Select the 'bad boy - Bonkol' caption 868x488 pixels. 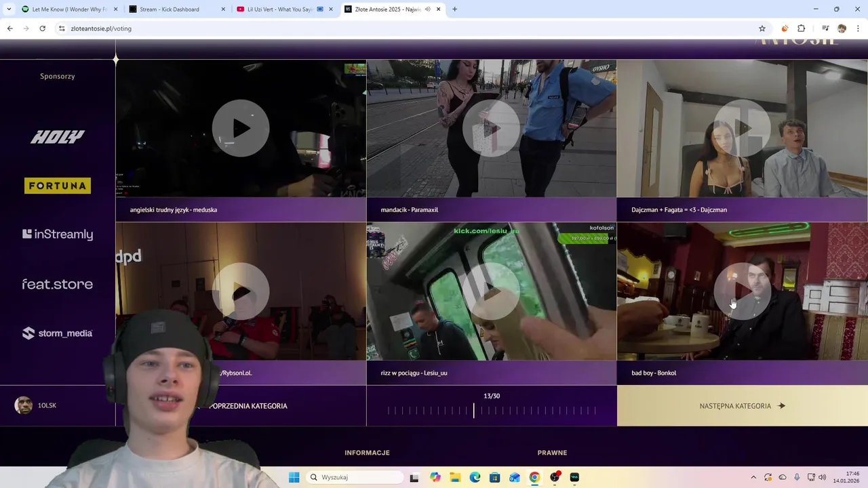coord(654,373)
